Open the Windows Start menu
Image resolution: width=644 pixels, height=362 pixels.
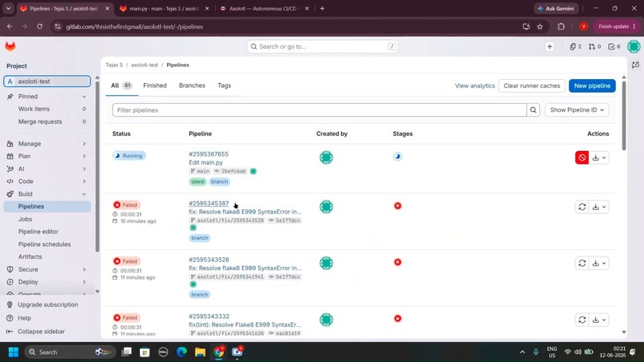(x=14, y=352)
